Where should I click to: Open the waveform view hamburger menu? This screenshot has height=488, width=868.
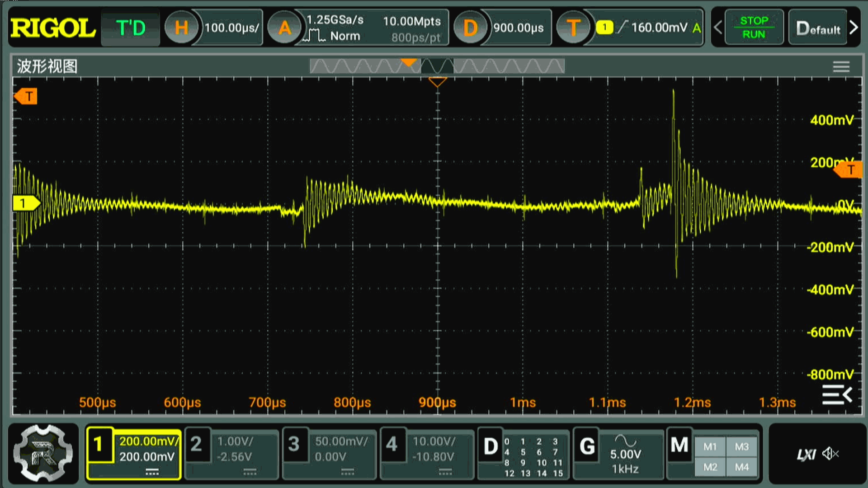[841, 67]
